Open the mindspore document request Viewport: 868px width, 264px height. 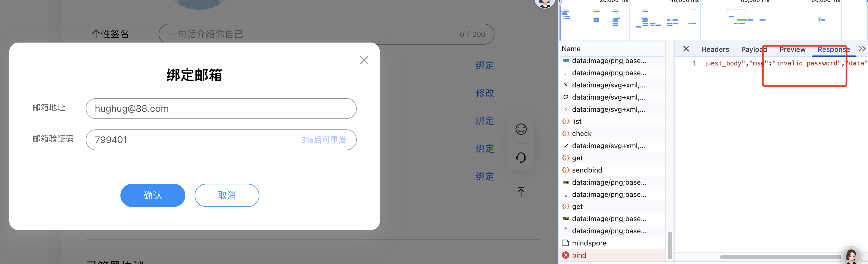pyautogui.click(x=589, y=243)
